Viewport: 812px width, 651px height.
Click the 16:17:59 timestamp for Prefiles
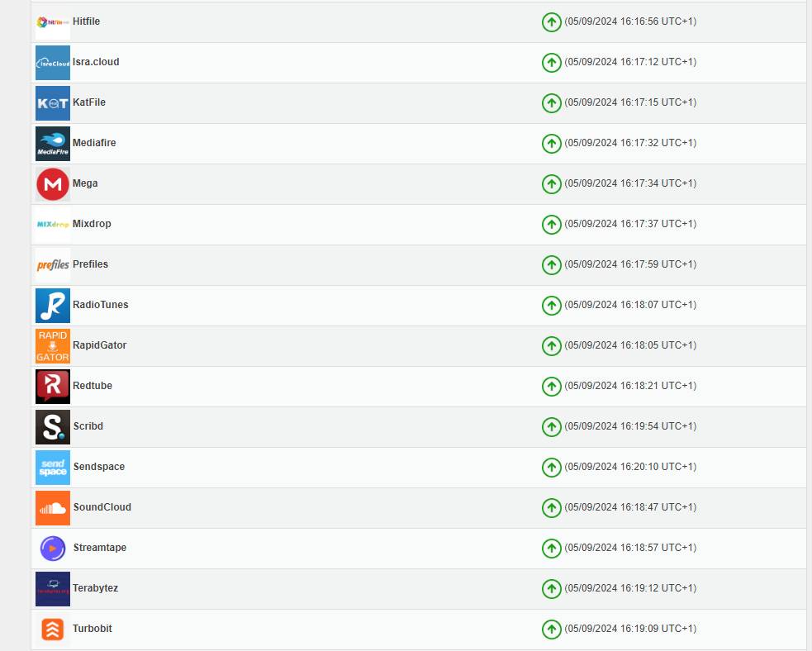click(630, 264)
